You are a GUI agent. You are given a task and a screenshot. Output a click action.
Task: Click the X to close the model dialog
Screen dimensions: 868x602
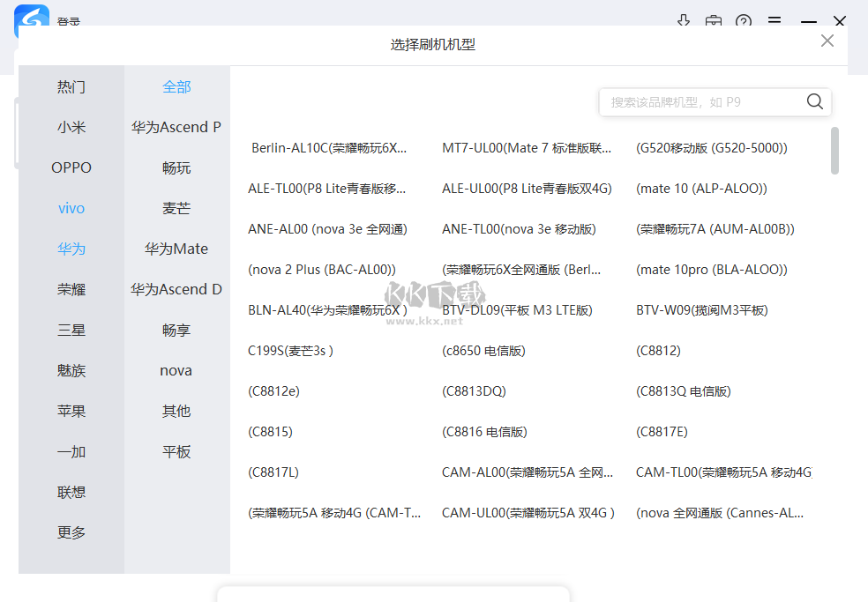click(x=827, y=40)
